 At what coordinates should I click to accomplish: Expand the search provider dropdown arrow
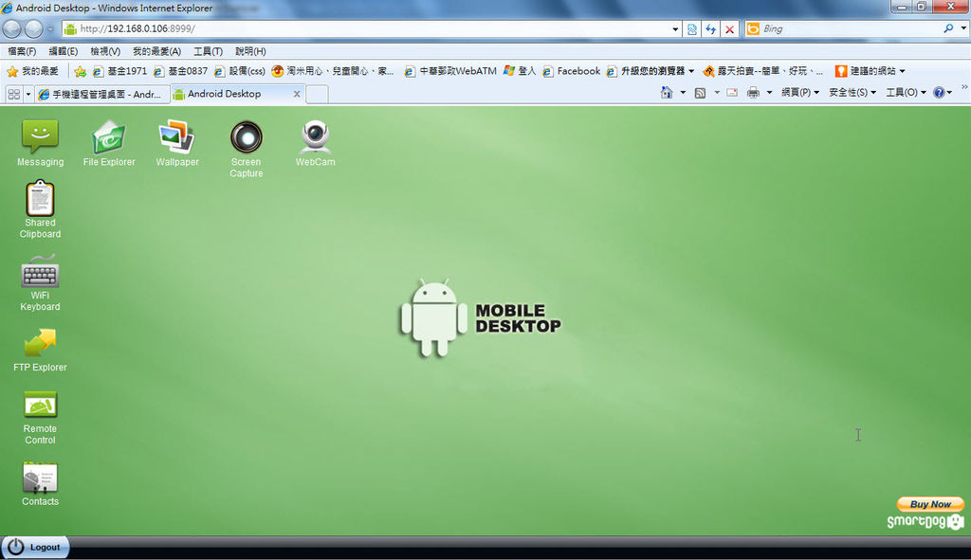click(963, 28)
